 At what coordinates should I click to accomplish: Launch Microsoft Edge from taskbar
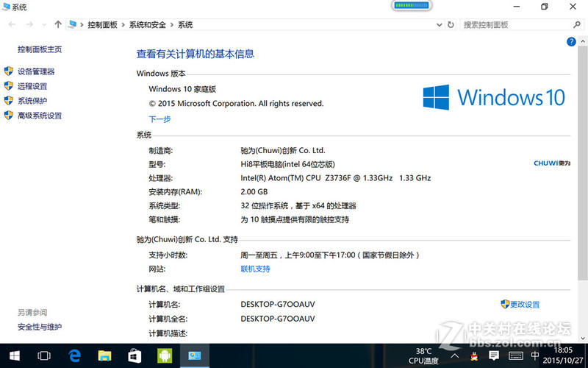point(75,355)
